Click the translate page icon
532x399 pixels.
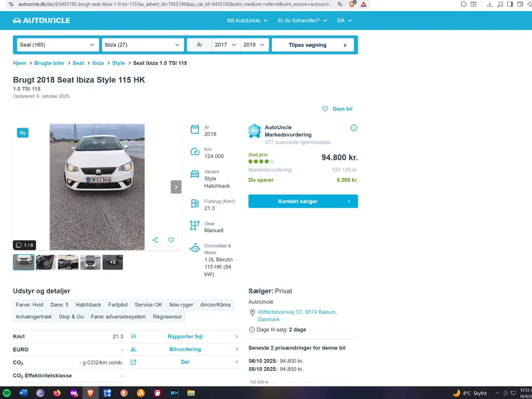(x=340, y=4)
